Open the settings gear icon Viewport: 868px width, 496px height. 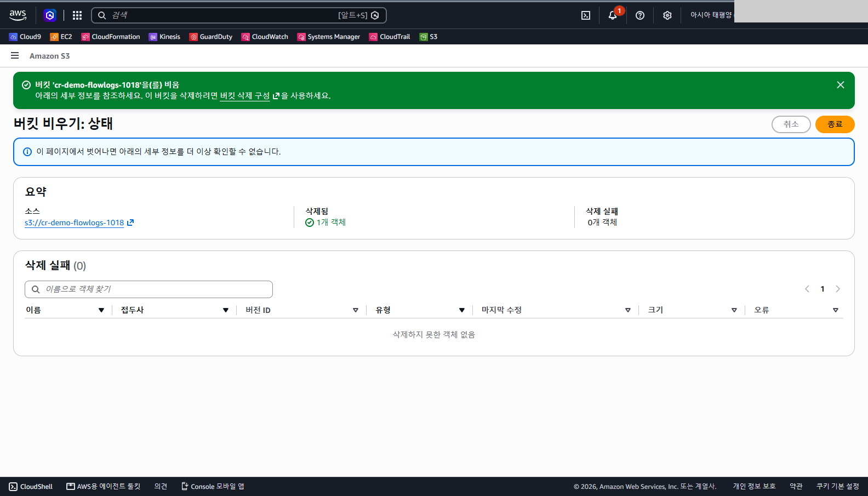pyautogui.click(x=667, y=15)
